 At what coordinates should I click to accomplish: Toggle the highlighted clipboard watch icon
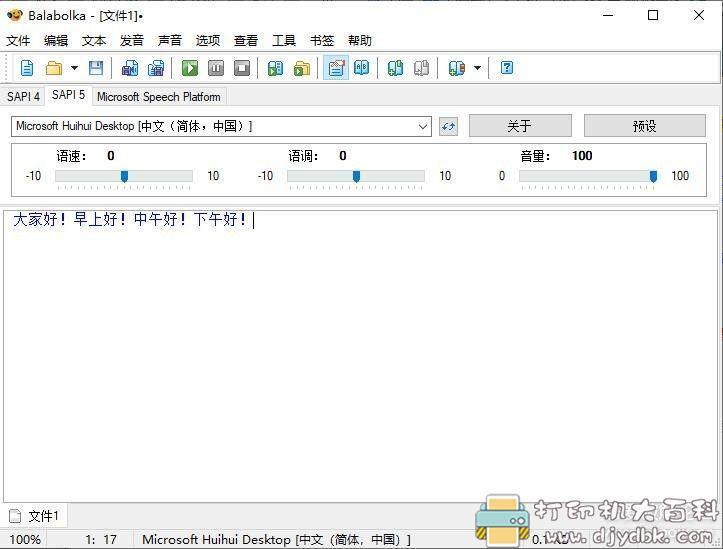(336, 68)
